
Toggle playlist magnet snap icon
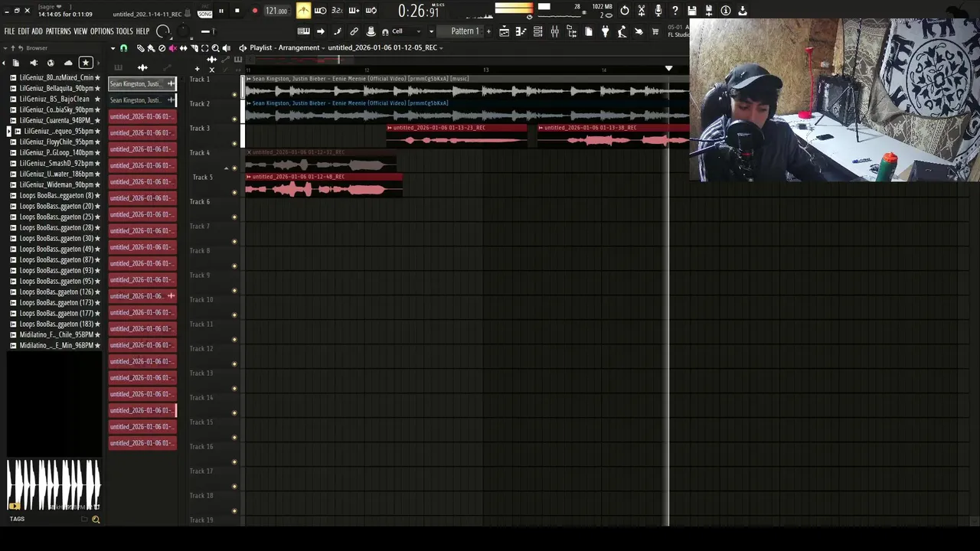(x=123, y=48)
